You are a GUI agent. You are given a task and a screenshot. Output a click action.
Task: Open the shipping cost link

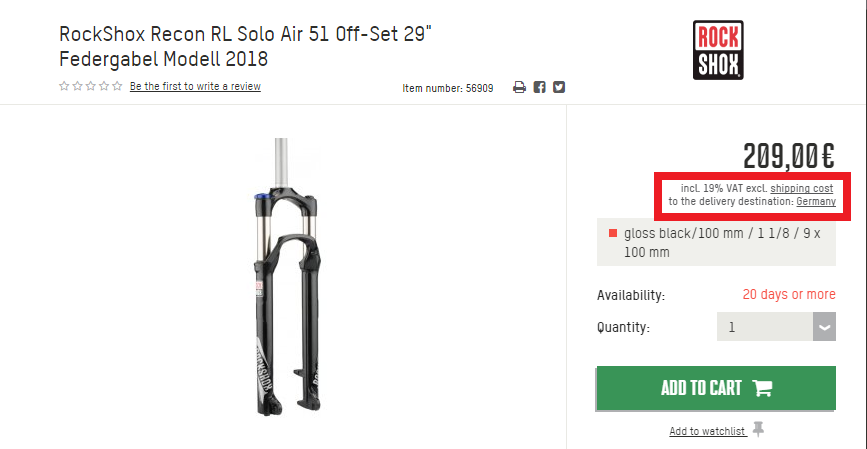pos(801,188)
